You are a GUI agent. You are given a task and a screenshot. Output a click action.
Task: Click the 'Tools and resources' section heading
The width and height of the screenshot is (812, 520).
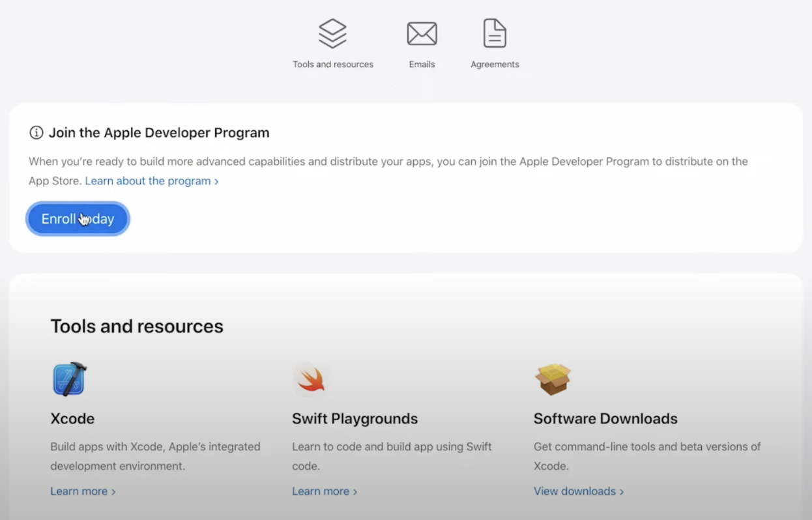pos(137,326)
